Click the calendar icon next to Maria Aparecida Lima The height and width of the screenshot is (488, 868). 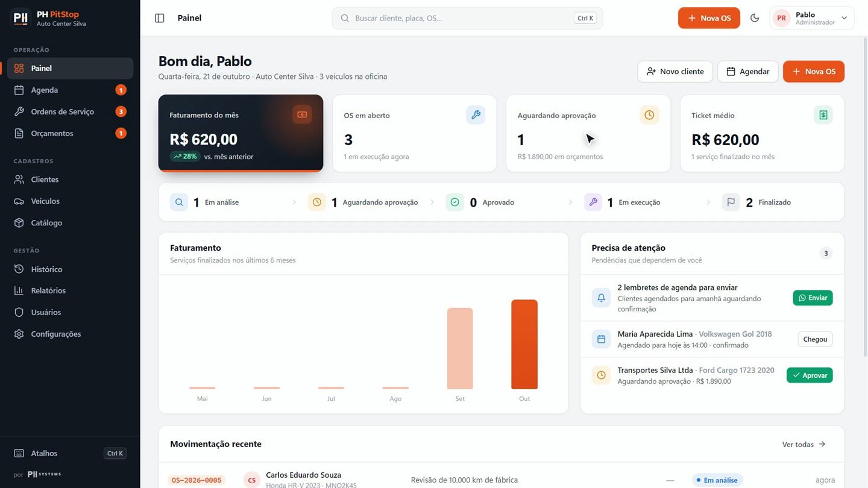(x=601, y=339)
